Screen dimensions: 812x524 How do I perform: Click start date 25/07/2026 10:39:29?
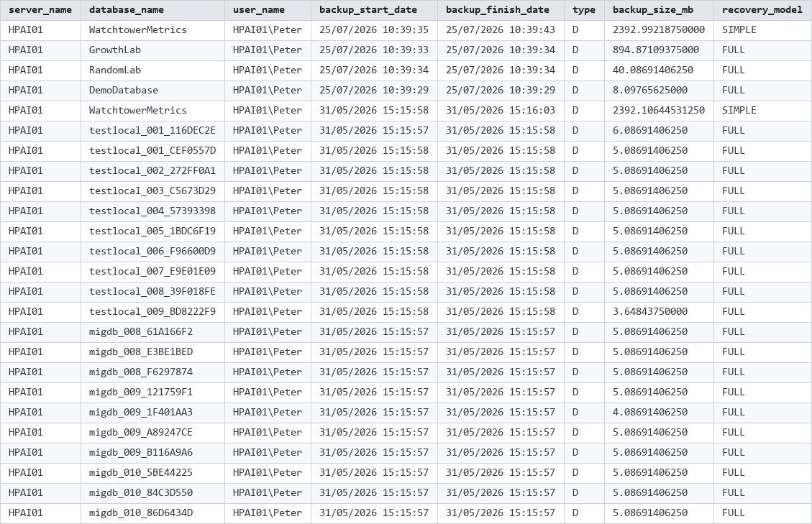coord(375,91)
